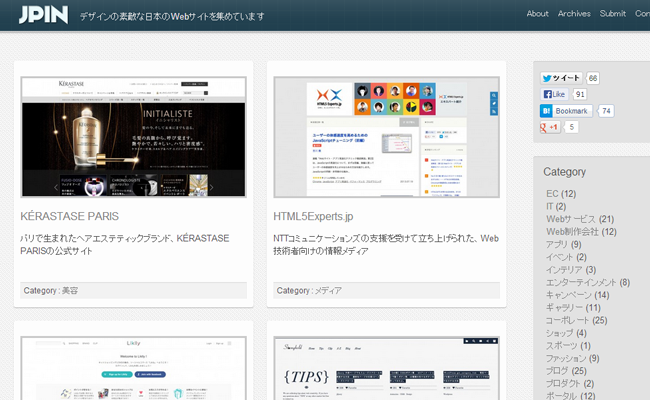Click the Twitter ツイート button
Viewport: 650px width, 400px height.
click(561, 78)
